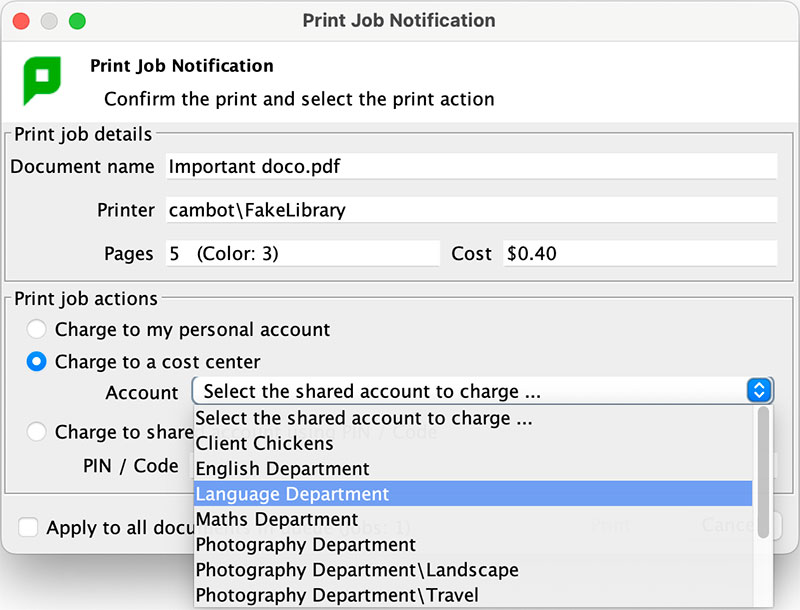Image resolution: width=800 pixels, height=610 pixels.
Task: Click the Print button
Action: tap(610, 527)
